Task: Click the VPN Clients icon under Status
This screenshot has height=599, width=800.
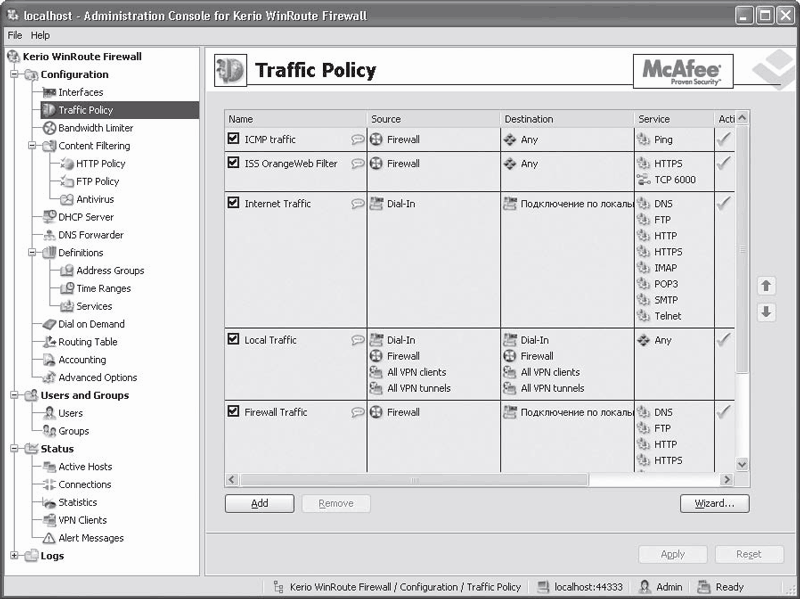Action: coord(49,520)
